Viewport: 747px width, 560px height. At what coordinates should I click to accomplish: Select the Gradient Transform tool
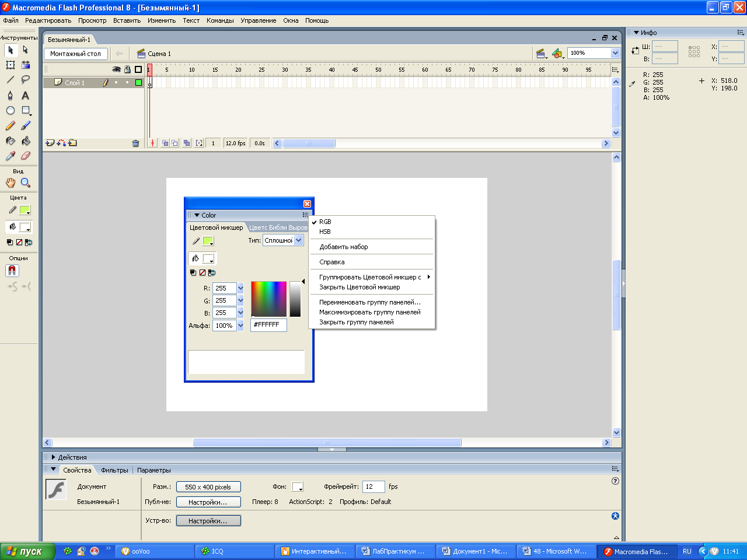pyautogui.click(x=25, y=65)
